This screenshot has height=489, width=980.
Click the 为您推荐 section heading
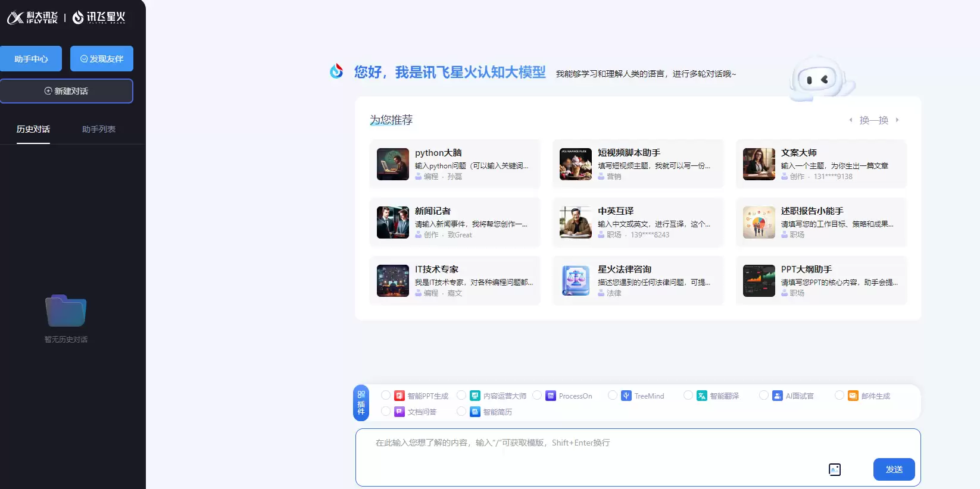[391, 120]
